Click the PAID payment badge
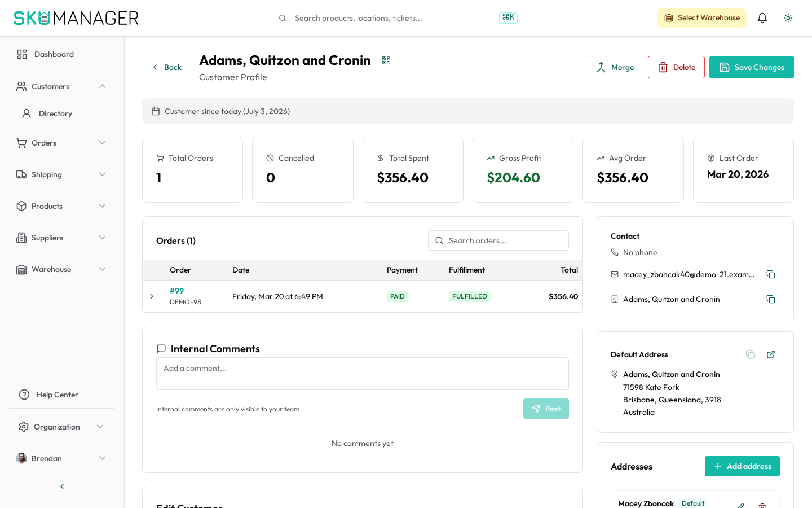Viewport: 812px width, 508px height. pyautogui.click(x=398, y=296)
